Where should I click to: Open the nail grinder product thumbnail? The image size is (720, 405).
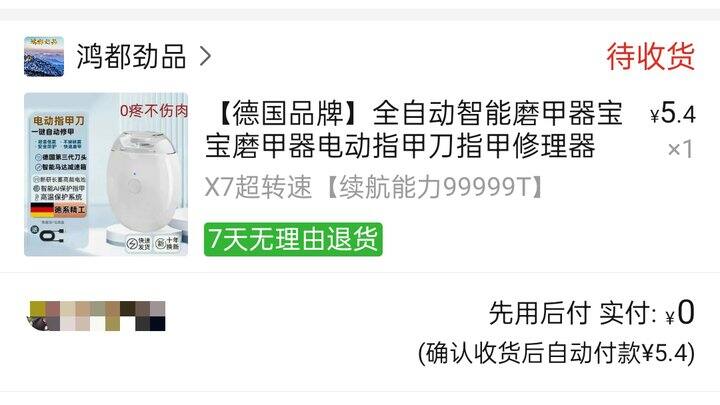[x=106, y=174]
